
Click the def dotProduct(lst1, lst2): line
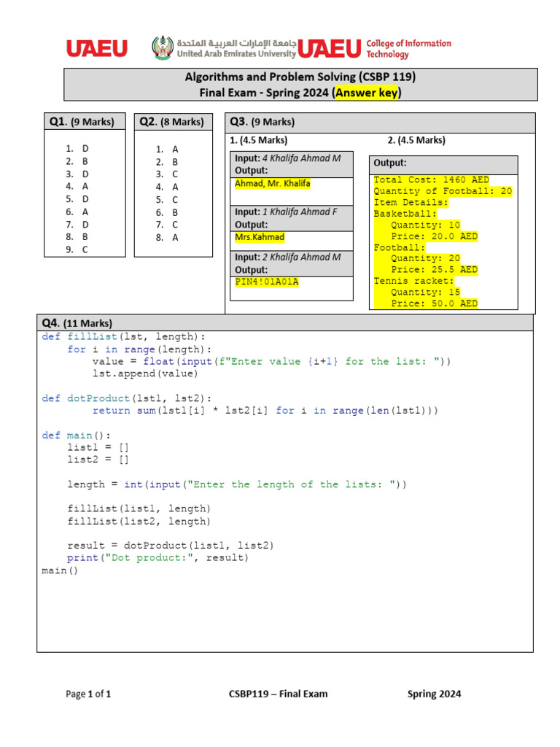pyautogui.click(x=127, y=398)
